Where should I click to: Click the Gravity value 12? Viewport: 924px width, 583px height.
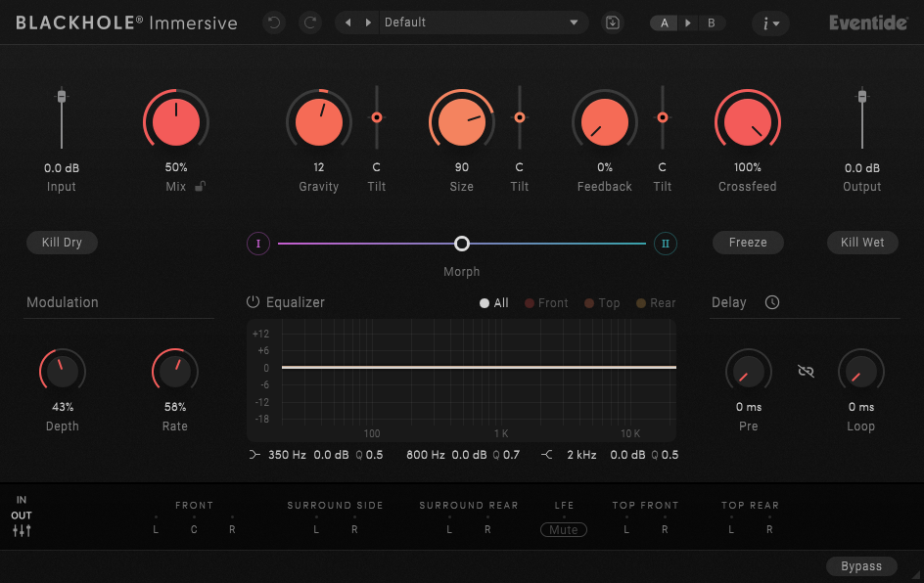[x=319, y=167]
